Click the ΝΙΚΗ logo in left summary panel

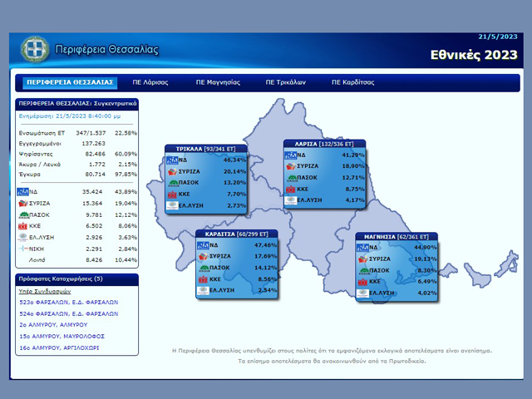22,248
